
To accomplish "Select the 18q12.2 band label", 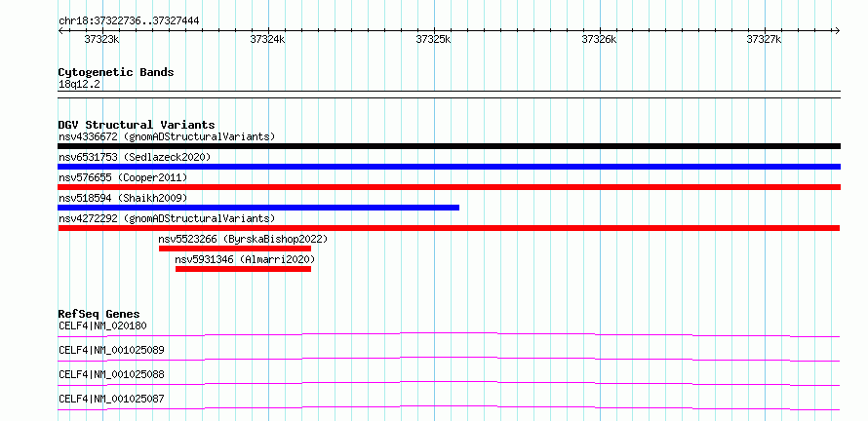I will [x=80, y=85].
